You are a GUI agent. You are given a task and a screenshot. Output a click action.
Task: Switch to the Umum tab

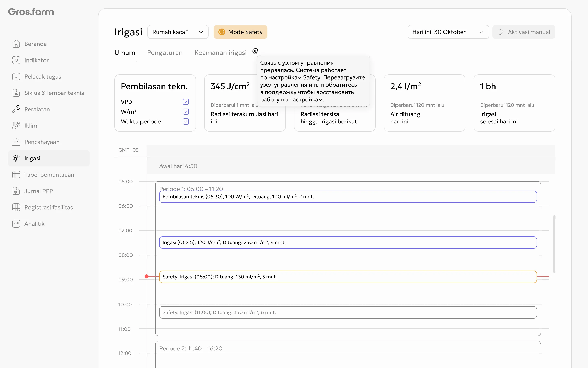[125, 53]
